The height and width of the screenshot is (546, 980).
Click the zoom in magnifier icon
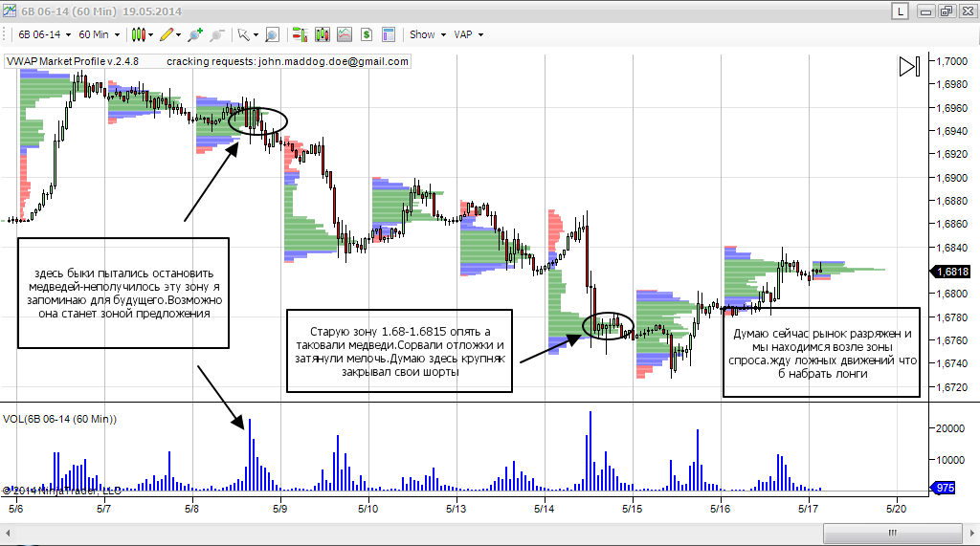coord(195,34)
